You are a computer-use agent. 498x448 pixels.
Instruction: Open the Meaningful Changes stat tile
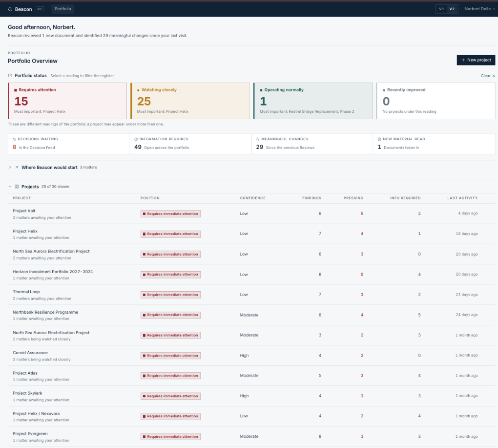[x=312, y=144]
